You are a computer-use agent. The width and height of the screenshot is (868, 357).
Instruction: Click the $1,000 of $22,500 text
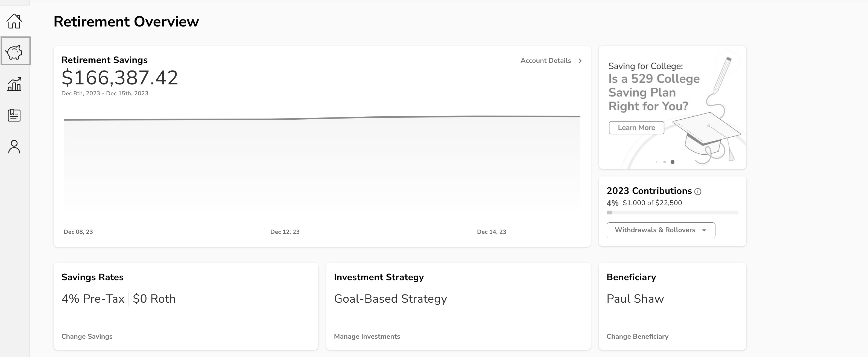pyautogui.click(x=652, y=203)
